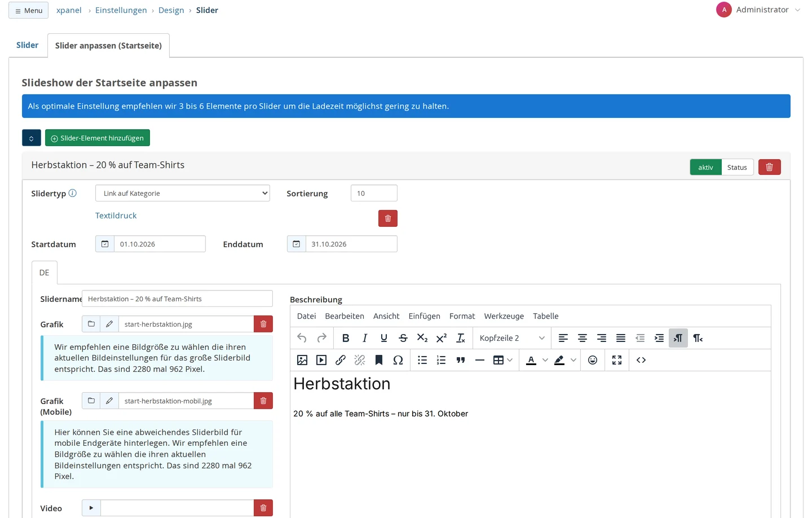Open Tabelle menu in editor
Viewport: 812px width, 518px height.
(546, 316)
